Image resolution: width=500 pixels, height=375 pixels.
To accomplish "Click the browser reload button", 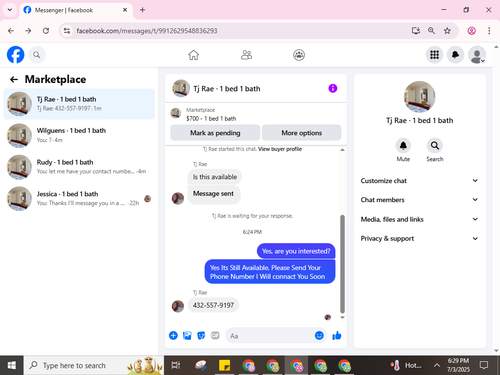I will tap(46, 31).
